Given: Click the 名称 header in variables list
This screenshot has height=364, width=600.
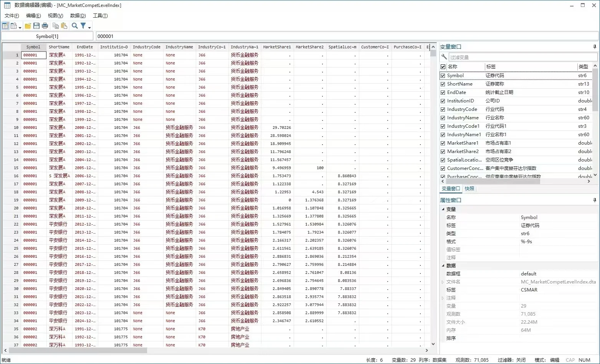Looking at the screenshot, I should (465, 67).
